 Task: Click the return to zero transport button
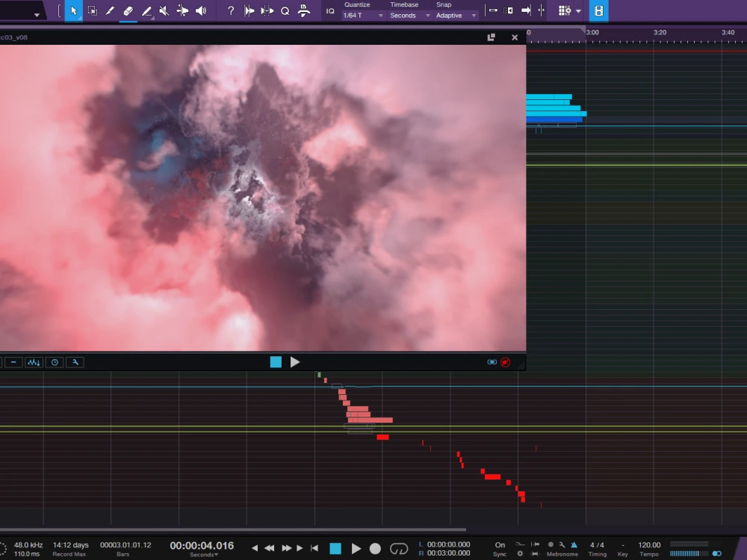[x=314, y=548]
